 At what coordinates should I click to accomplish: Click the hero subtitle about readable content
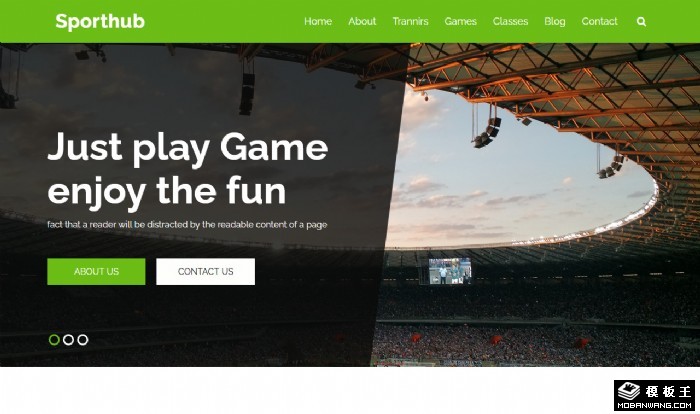[187, 225]
